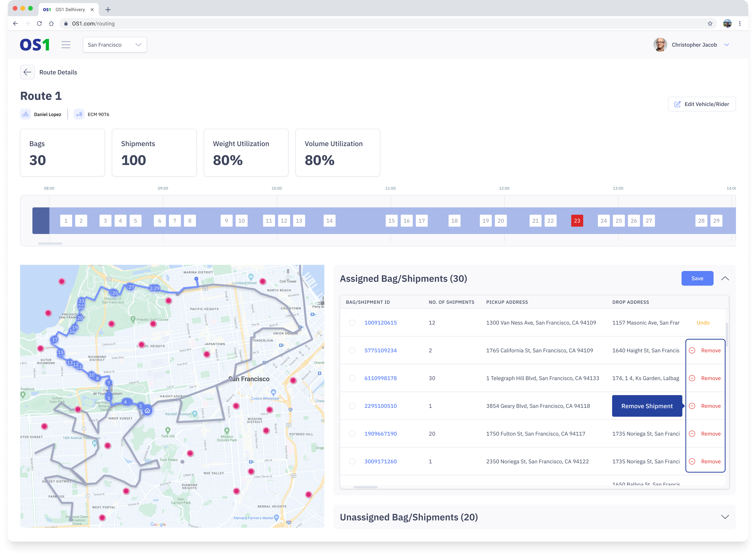Click Save in Assigned Bag/Shipments
Image resolution: width=756 pixels, height=557 pixels.
pyautogui.click(x=697, y=278)
